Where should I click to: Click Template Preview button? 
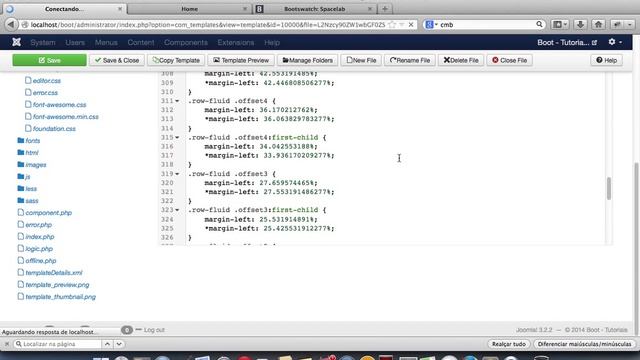point(241,60)
